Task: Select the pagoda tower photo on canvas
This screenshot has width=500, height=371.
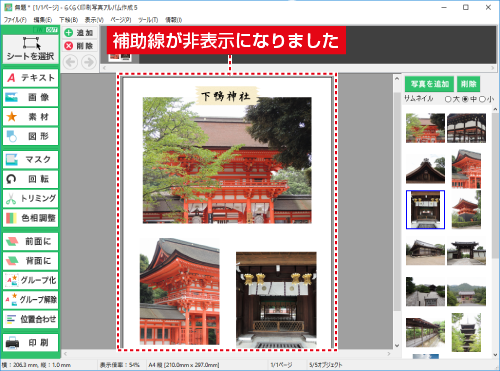Action: coord(180,292)
